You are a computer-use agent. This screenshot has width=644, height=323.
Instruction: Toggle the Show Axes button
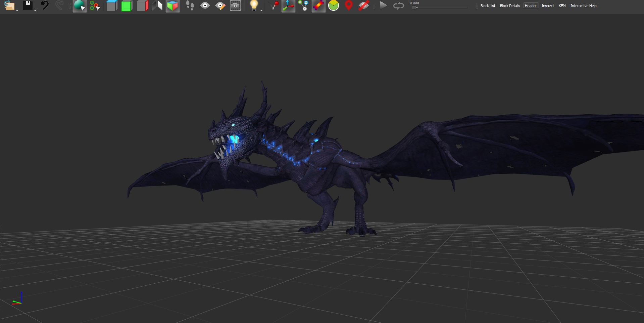pyautogui.click(x=288, y=6)
